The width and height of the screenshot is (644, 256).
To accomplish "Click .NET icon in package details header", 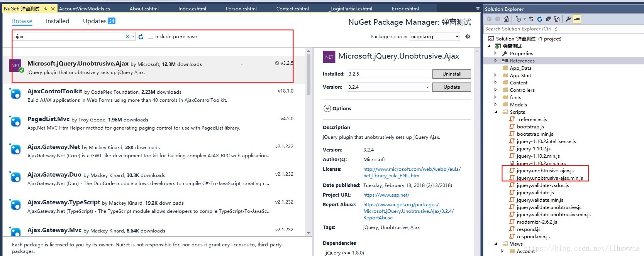I will [329, 57].
